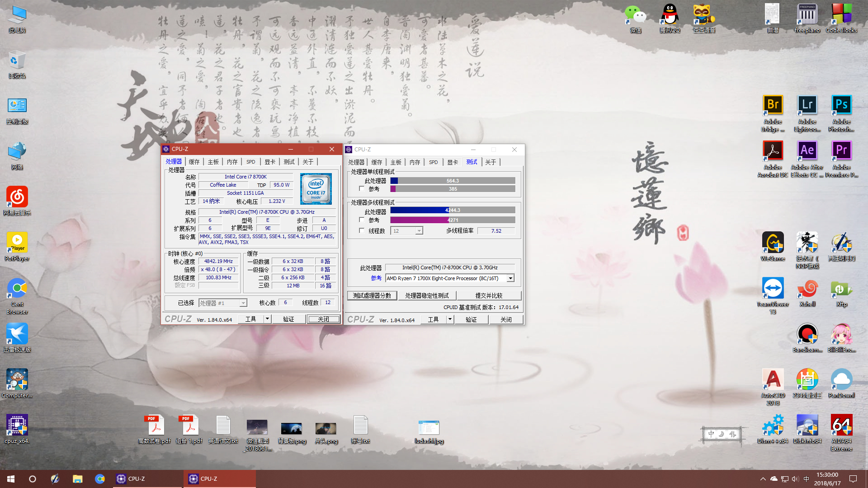Screen dimensions: 868x488
Task: Expand the 处理器 #1 selection dropdown
Action: click(x=243, y=303)
